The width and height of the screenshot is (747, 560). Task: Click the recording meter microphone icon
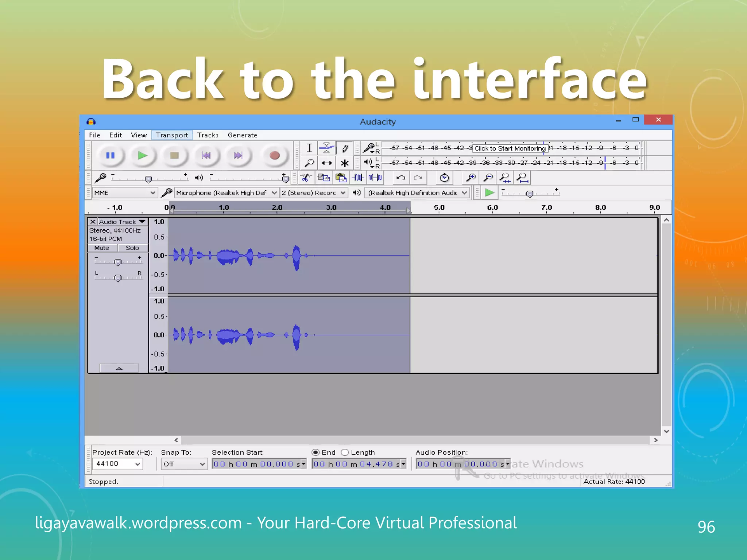(369, 148)
